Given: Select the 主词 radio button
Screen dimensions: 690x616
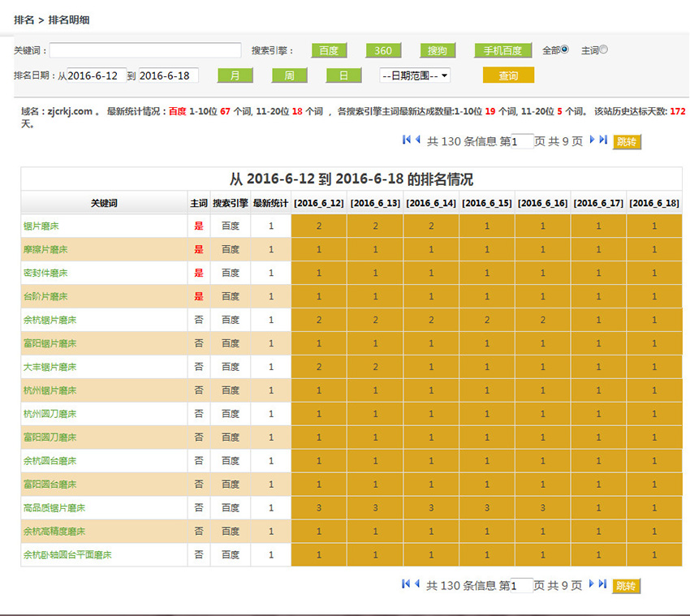Looking at the screenshot, I should coord(603,50).
